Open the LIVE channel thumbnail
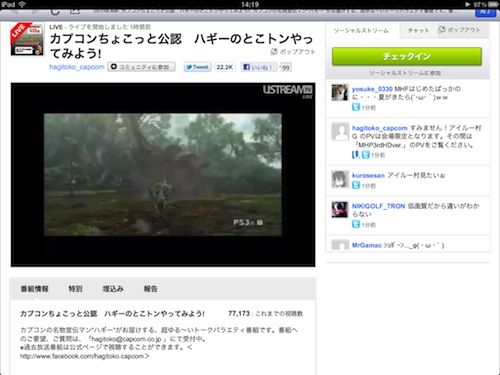This screenshot has width=500, height=375. [x=27, y=39]
